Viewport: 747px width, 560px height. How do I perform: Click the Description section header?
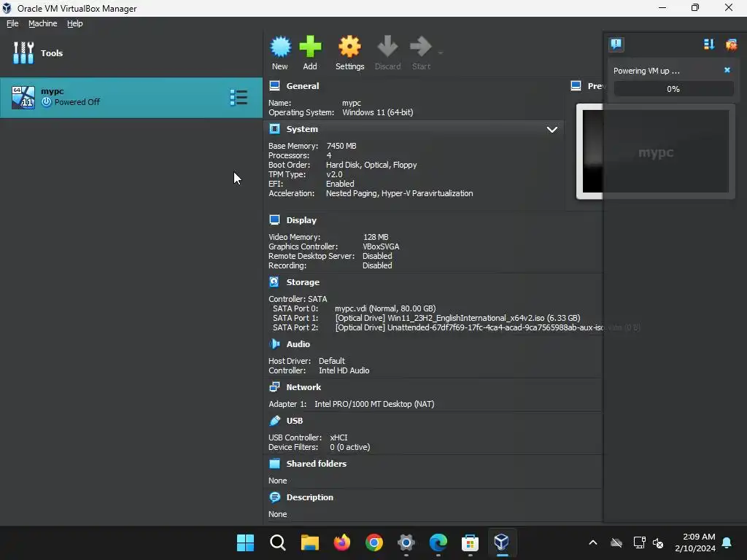tap(309, 497)
